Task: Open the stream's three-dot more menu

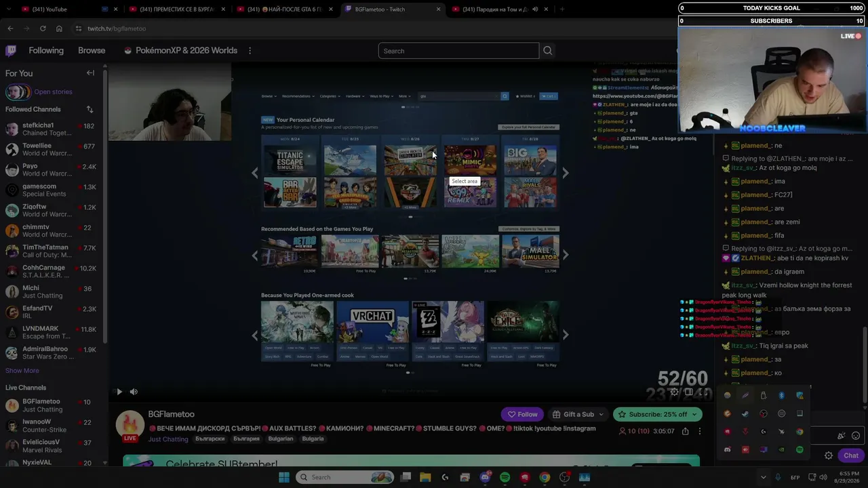Action: tap(700, 431)
